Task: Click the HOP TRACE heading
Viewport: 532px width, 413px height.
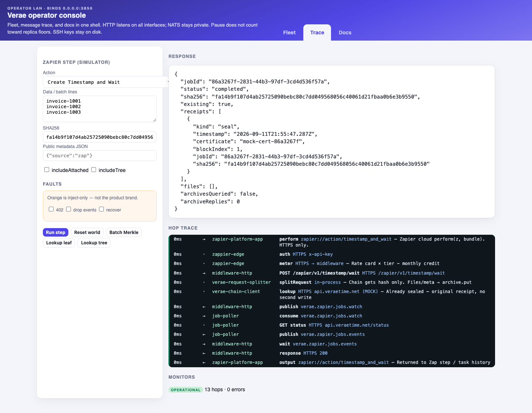Action: tap(183, 228)
